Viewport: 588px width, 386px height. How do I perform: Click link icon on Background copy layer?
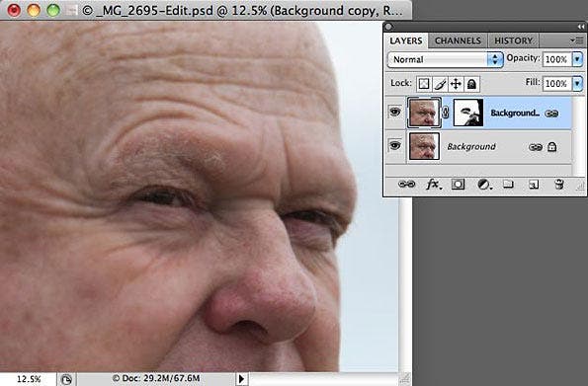click(551, 114)
